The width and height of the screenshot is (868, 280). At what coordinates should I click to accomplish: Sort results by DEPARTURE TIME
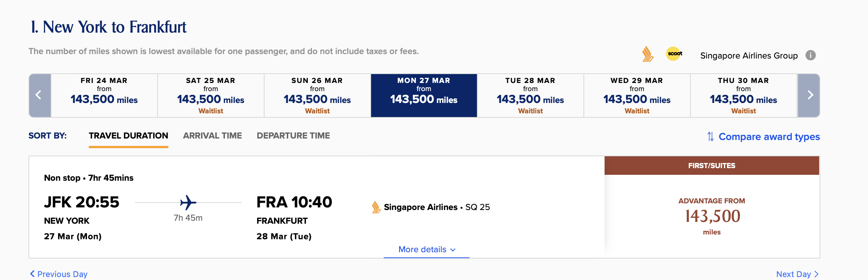pyautogui.click(x=294, y=136)
